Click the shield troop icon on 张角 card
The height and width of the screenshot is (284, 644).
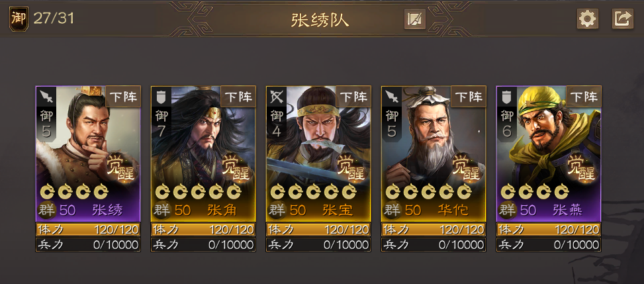tap(161, 97)
